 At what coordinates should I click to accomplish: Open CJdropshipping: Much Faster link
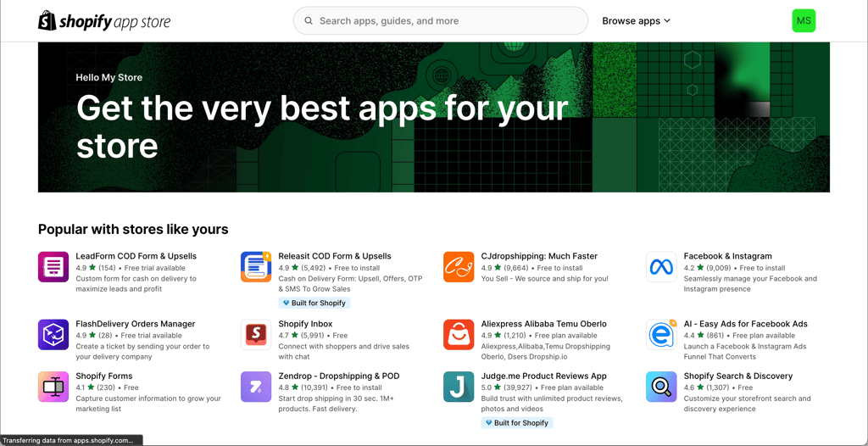(x=539, y=256)
